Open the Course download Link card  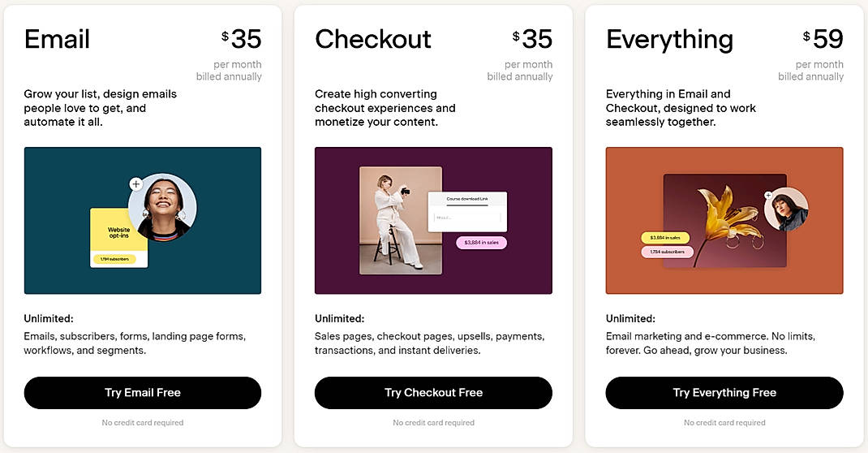pos(466,199)
